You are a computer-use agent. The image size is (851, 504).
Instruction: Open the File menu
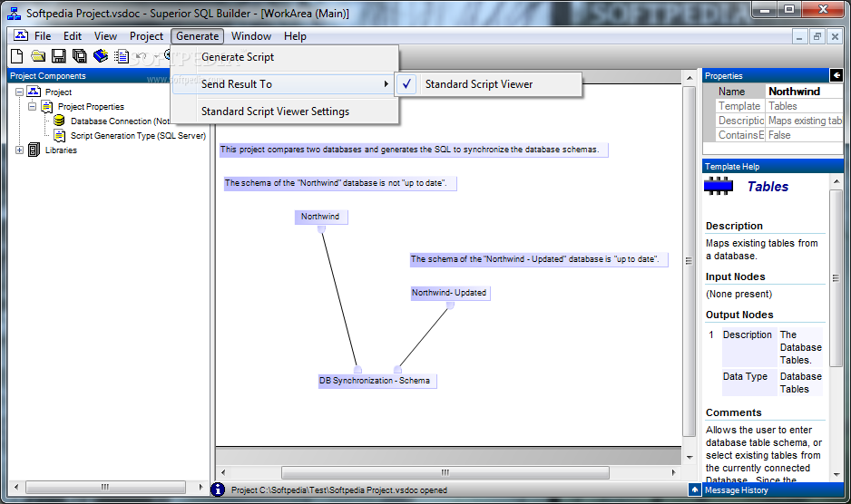(x=43, y=36)
